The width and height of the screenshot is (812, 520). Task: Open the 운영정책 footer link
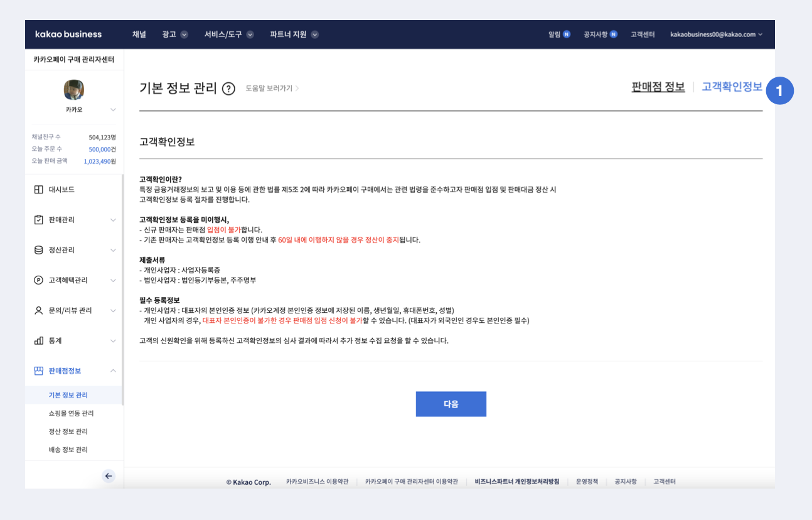pyautogui.click(x=587, y=482)
